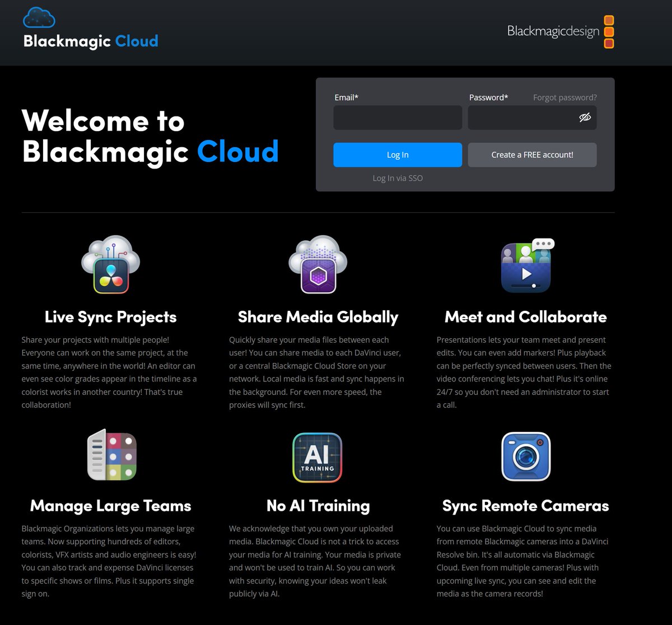Image resolution: width=672 pixels, height=625 pixels.
Task: Click the Blackmagic Cloud header text
Action: coord(91,41)
